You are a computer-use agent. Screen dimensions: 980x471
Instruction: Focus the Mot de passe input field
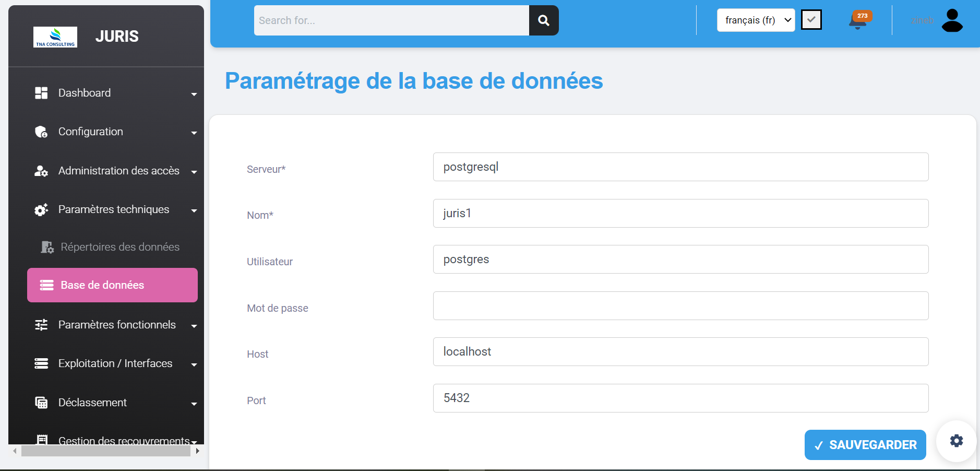point(680,305)
